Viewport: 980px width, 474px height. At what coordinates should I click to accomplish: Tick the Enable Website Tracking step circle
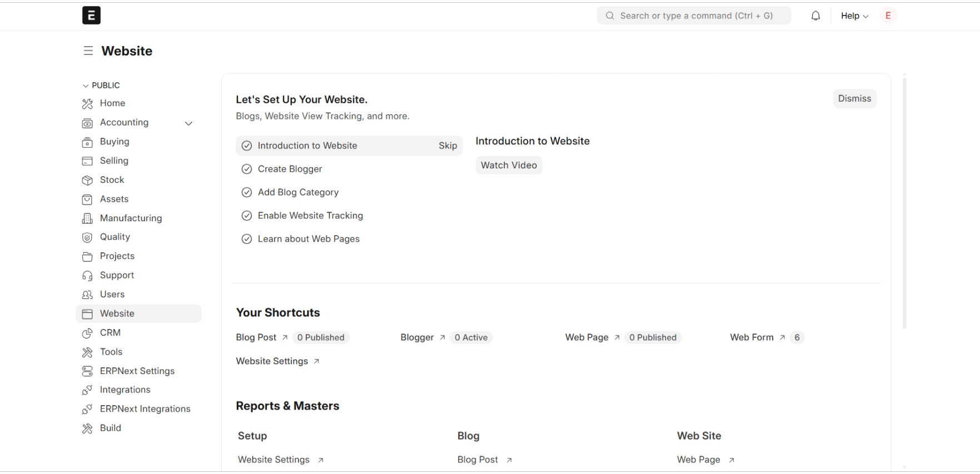(247, 216)
